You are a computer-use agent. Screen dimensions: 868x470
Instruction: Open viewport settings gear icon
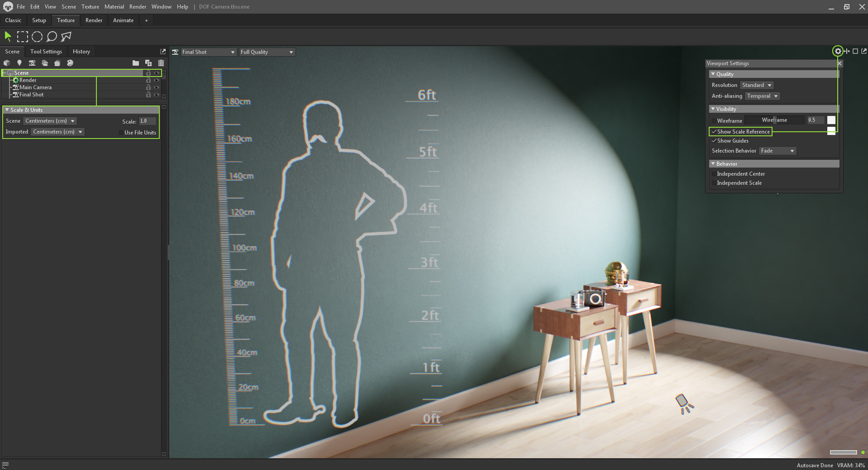pos(838,51)
